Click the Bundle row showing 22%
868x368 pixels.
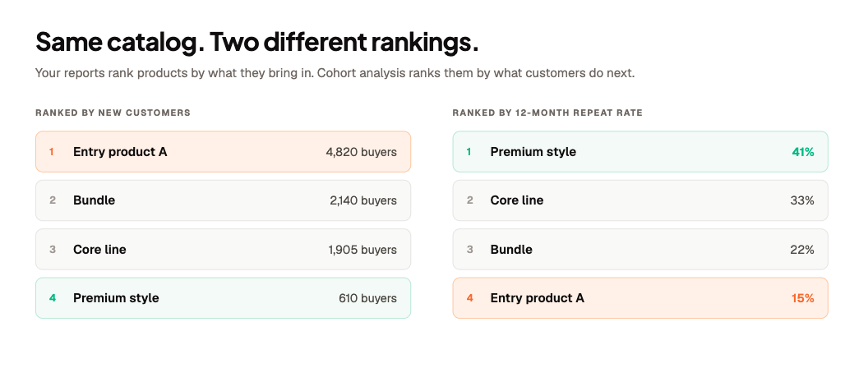[640, 249]
